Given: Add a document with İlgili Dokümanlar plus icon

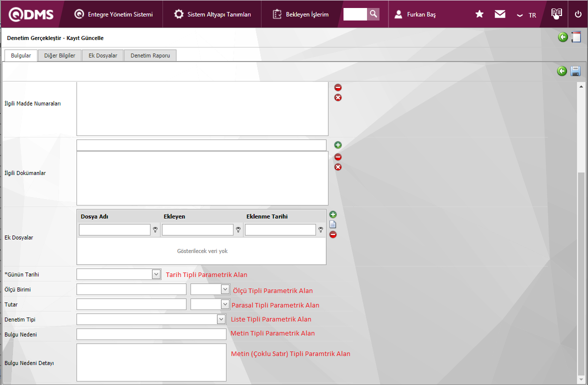Looking at the screenshot, I should tap(338, 145).
